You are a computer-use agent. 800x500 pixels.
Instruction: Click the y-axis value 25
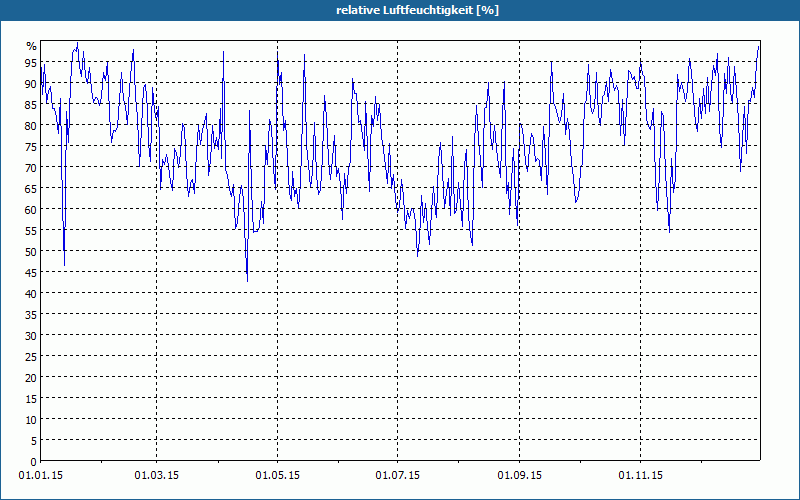point(31,357)
